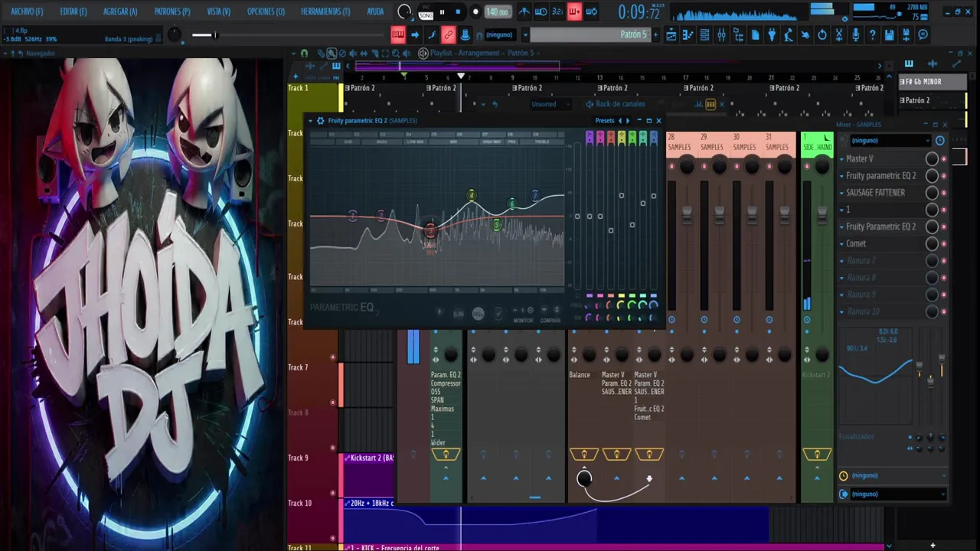Go to previous EQ preset arrow
Viewport: 980px width, 551px height.
click(x=620, y=120)
